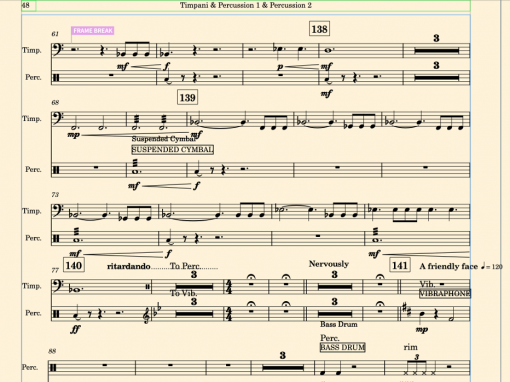Image resolution: width=510 pixels, height=382 pixels.
Task: Select the ff dynamic under measure 77
Action: (75, 329)
